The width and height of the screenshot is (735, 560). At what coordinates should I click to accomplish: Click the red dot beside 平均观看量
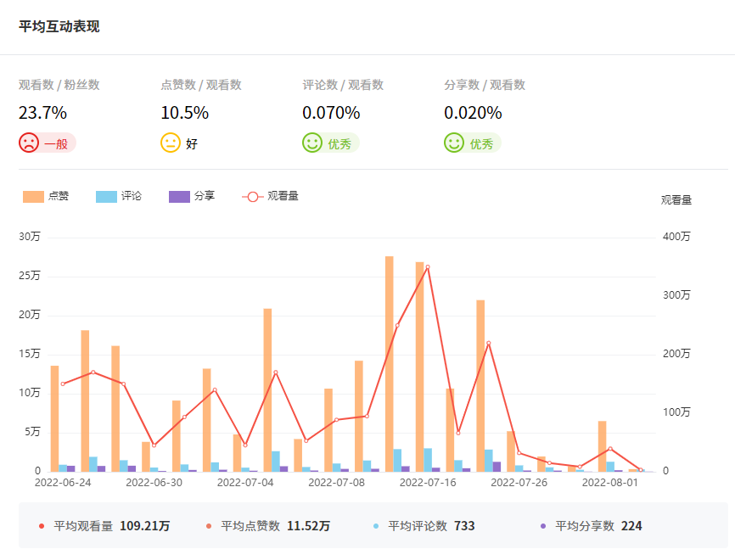(x=42, y=526)
